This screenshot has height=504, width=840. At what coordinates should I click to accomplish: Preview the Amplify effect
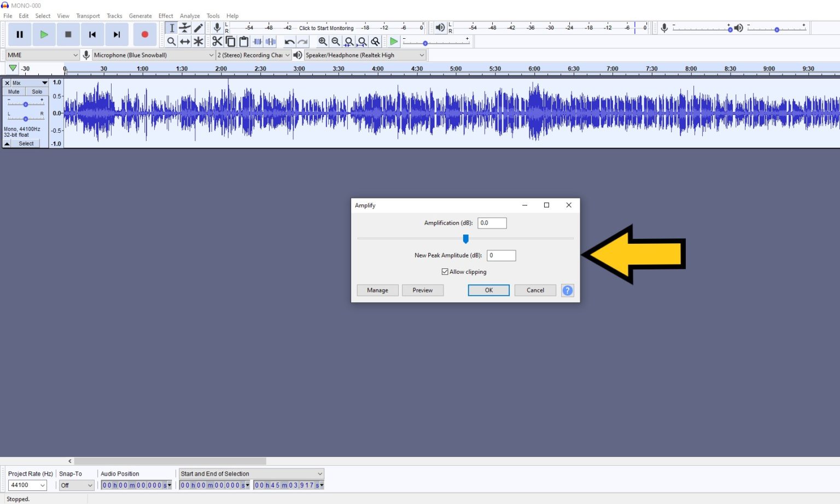tap(422, 290)
